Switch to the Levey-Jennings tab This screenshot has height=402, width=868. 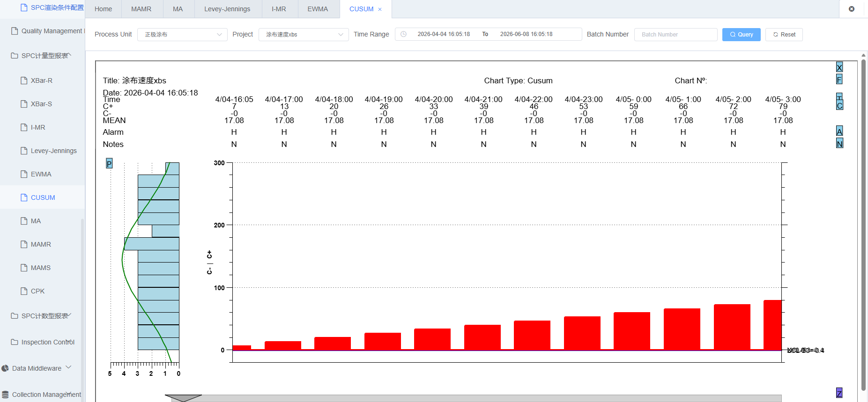point(227,9)
